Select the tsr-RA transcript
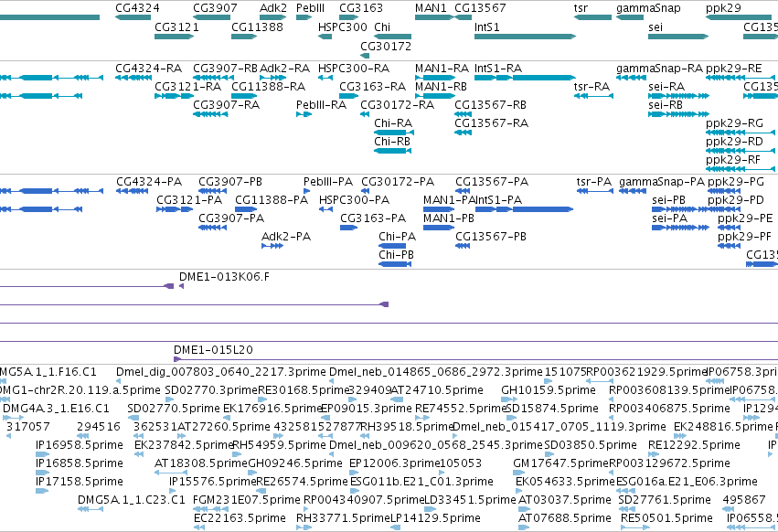Viewport: 778px width, 532px height. pyautogui.click(x=593, y=96)
